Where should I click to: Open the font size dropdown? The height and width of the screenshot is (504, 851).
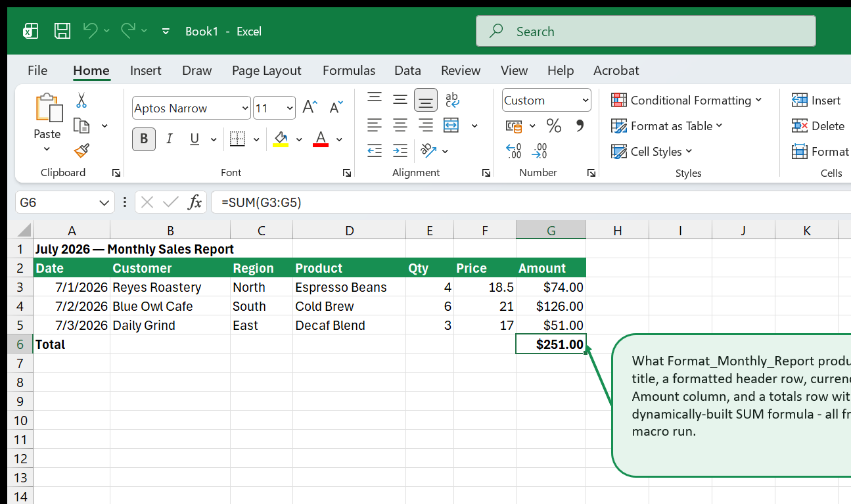290,108
